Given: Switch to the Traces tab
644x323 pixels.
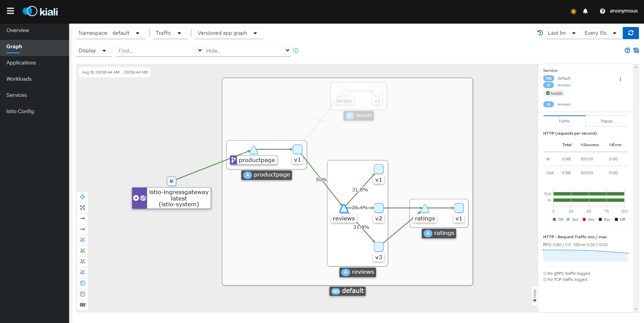Looking at the screenshot, I should point(606,121).
